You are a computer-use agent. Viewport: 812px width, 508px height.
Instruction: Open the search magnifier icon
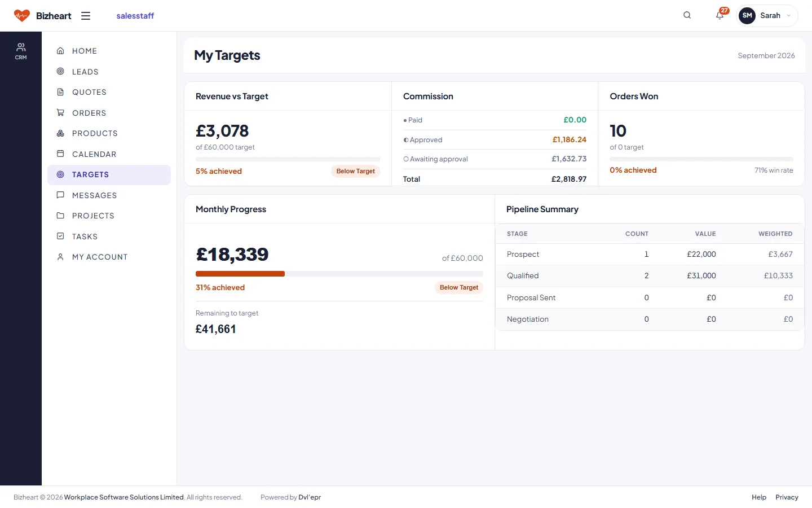(687, 15)
